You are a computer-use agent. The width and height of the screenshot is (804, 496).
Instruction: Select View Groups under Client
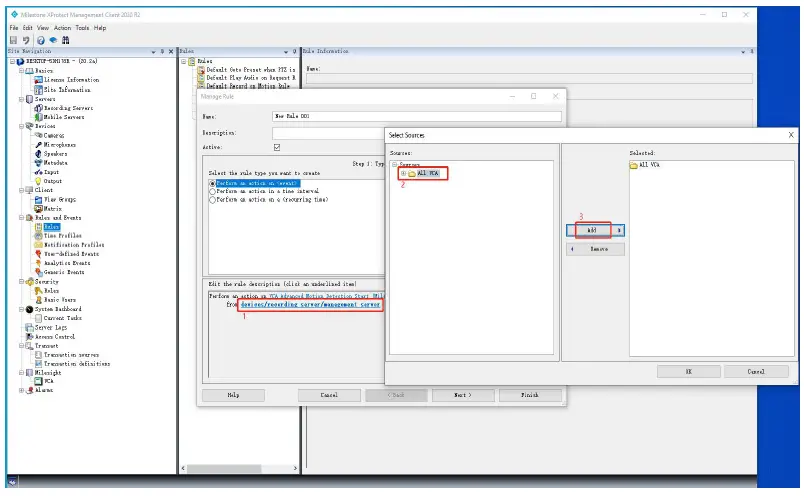pyautogui.click(x=59, y=199)
